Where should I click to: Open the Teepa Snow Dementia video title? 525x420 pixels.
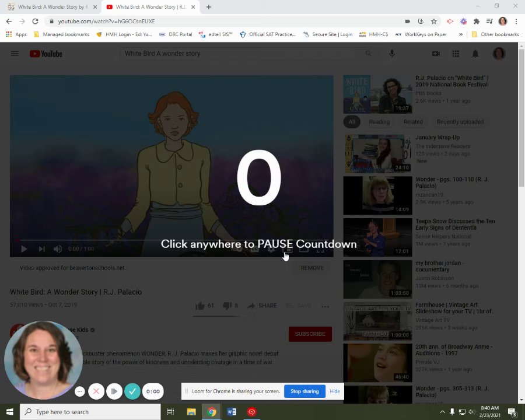[x=455, y=225]
